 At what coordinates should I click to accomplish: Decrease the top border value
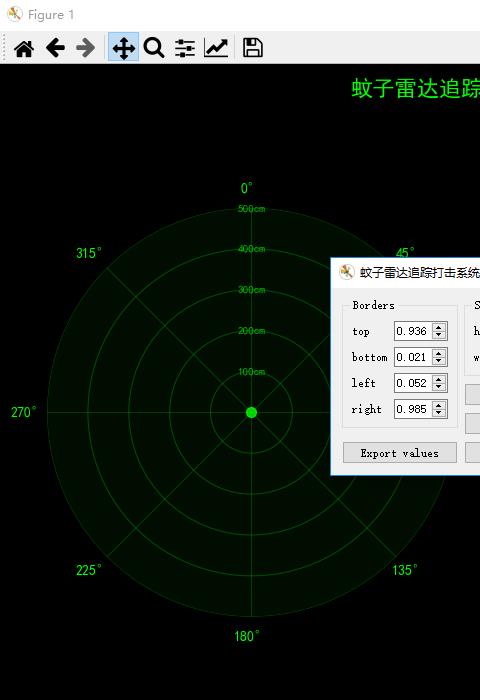[x=439, y=335]
